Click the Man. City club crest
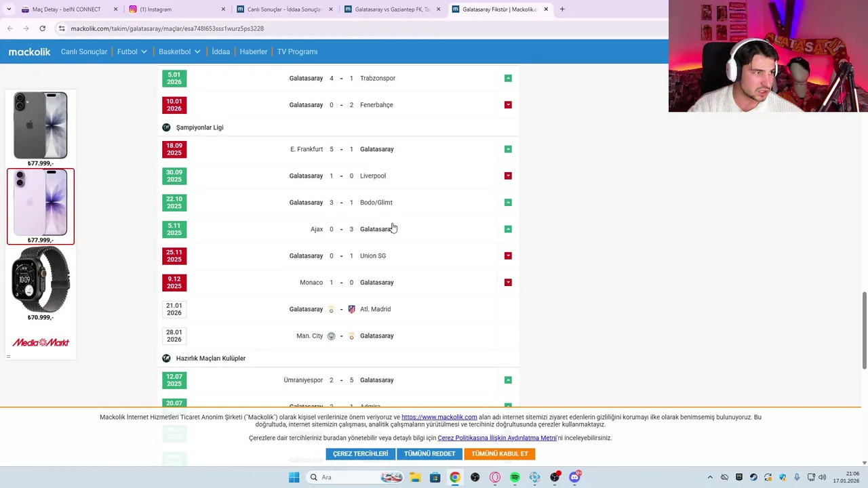This screenshot has height=488, width=868. pyautogui.click(x=331, y=335)
